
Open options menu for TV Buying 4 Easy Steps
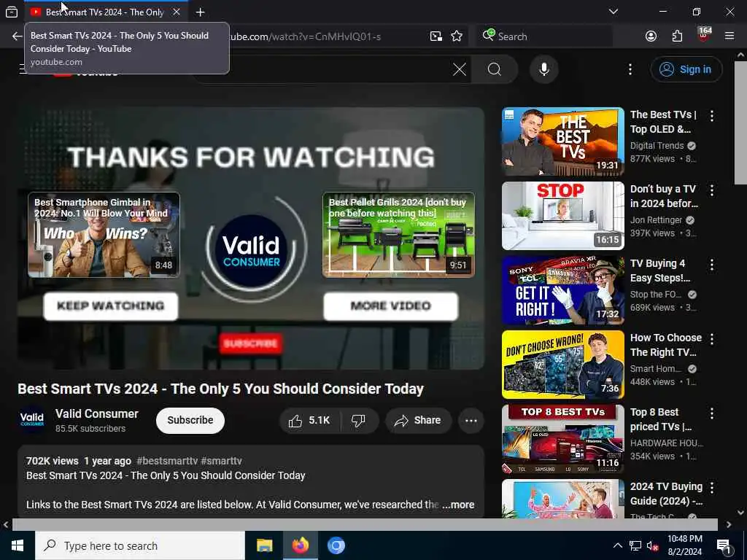(x=712, y=265)
